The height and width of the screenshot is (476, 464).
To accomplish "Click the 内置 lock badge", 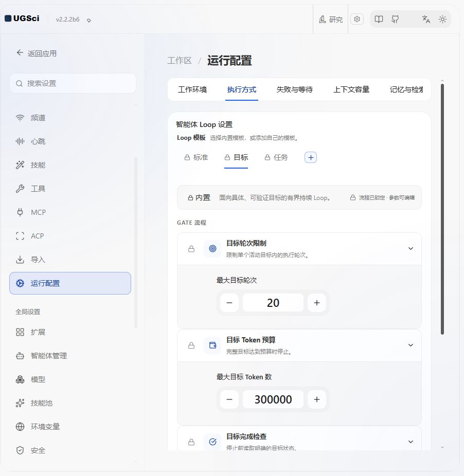I will (x=199, y=197).
